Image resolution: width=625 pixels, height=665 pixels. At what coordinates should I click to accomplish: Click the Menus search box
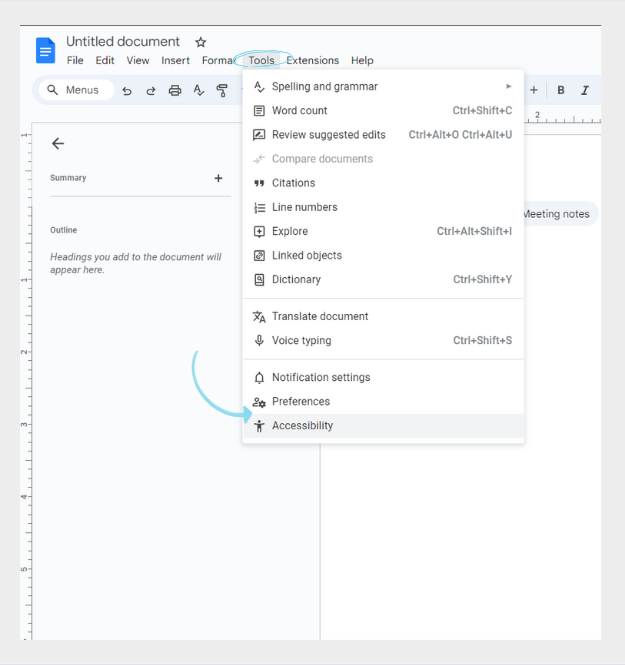pyautogui.click(x=76, y=90)
